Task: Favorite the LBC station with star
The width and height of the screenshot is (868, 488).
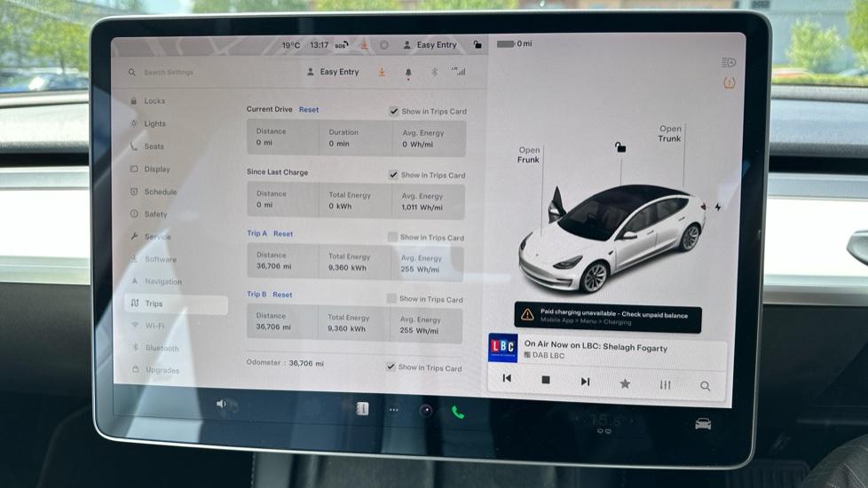Action: 625,383
